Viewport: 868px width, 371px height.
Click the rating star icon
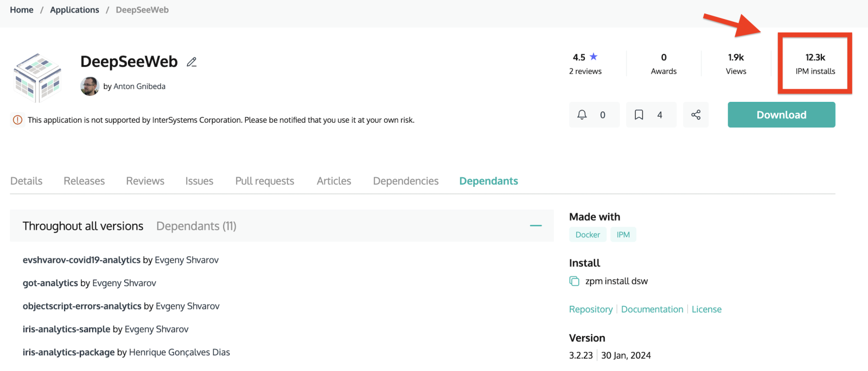pyautogui.click(x=593, y=56)
